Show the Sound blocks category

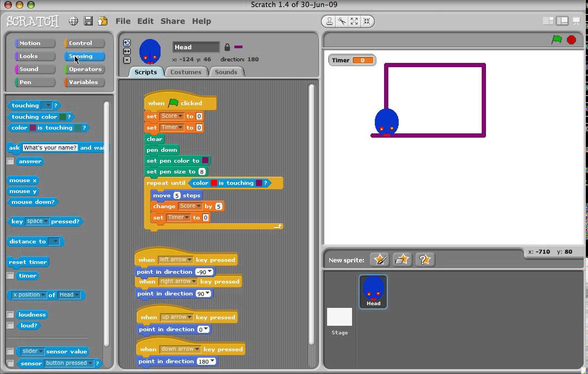coord(35,69)
